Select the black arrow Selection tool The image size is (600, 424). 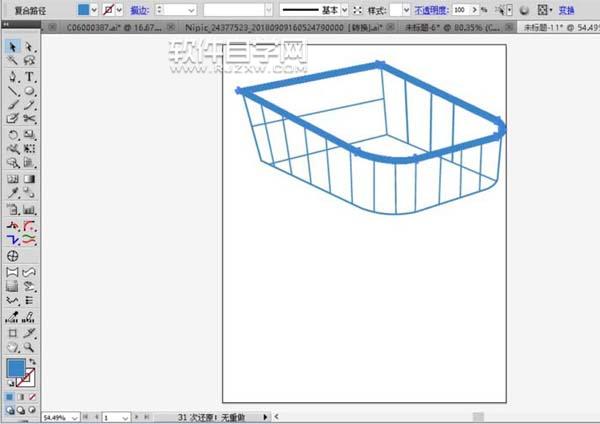12,47
